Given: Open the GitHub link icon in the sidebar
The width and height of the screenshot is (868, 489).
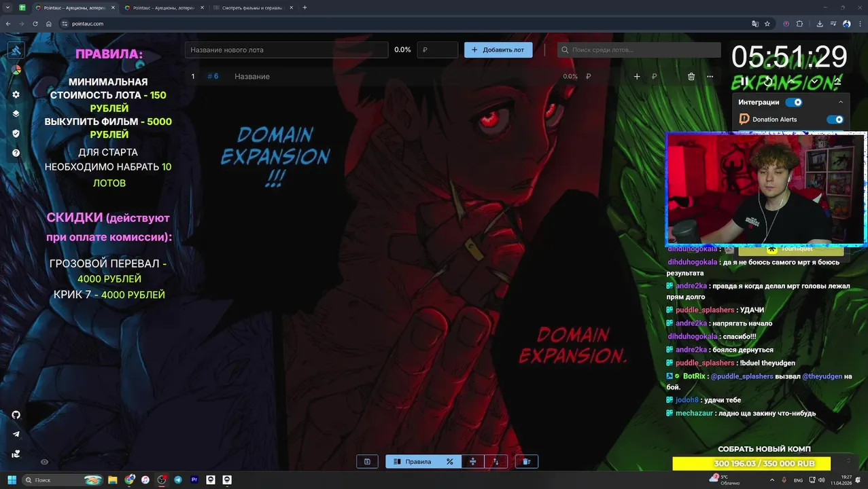Looking at the screenshot, I should coord(16,414).
